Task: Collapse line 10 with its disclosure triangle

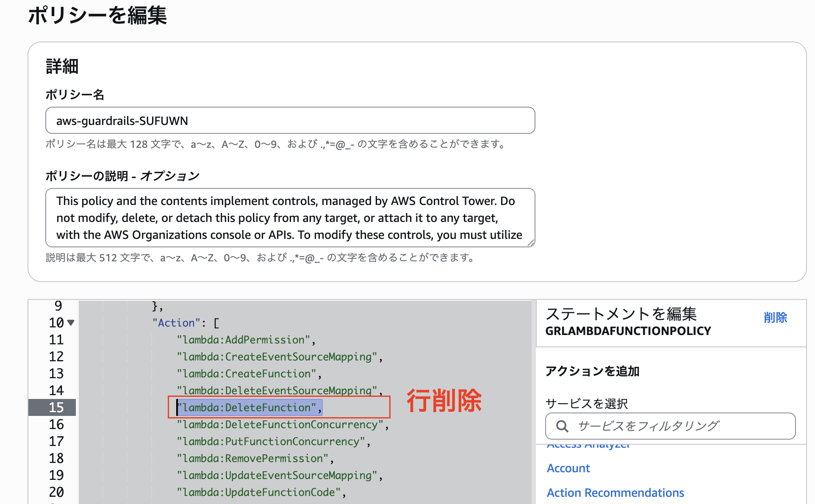Action: [x=71, y=323]
